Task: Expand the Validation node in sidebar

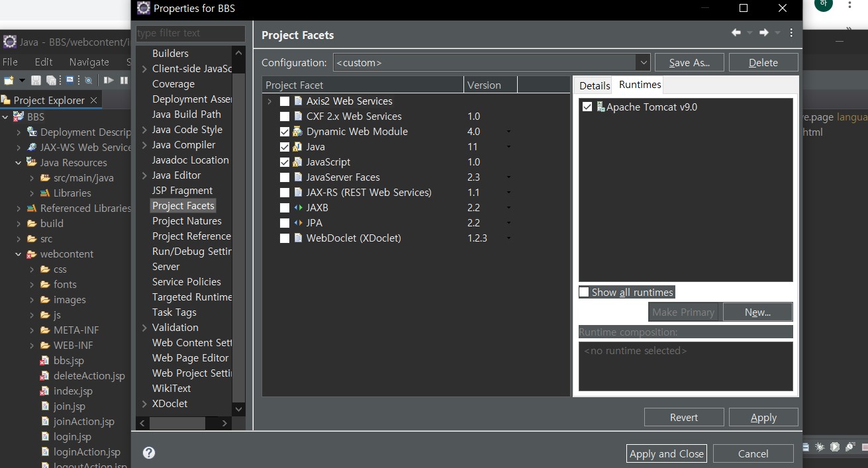Action: pos(144,328)
